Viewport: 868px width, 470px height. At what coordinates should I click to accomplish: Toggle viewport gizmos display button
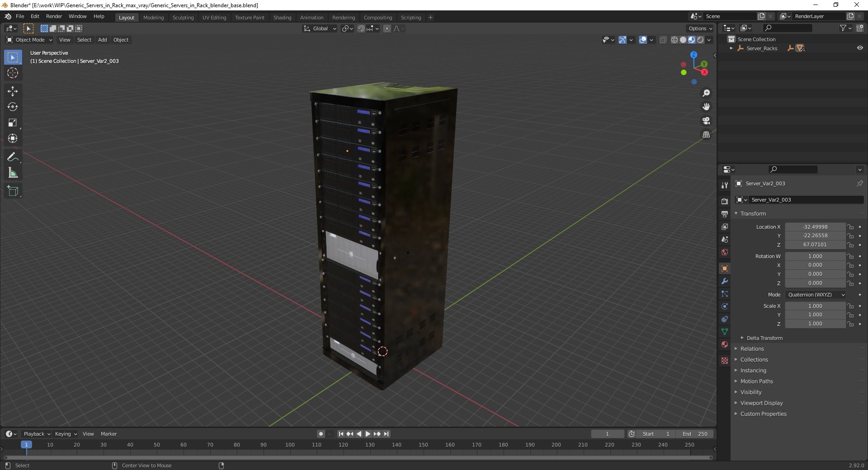(622, 40)
